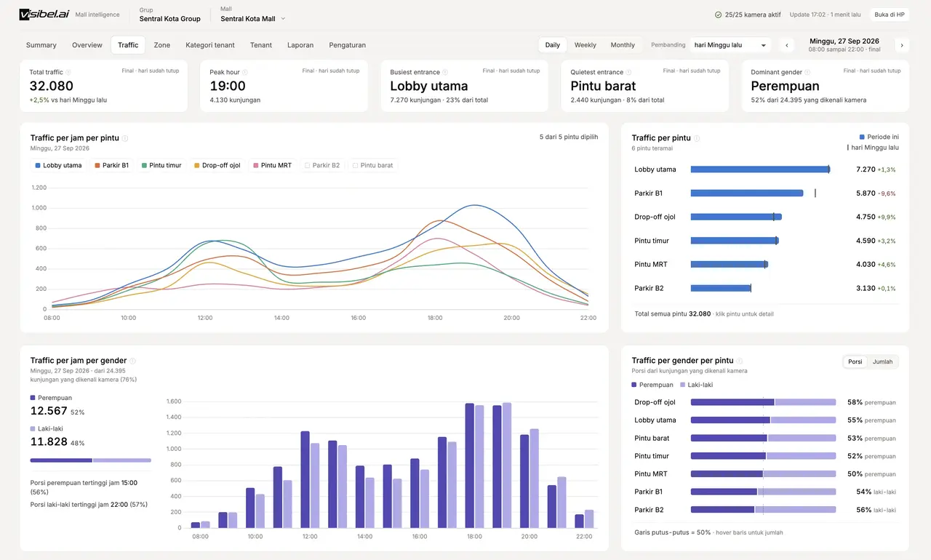Open the Pengaturan tab
The width and height of the screenshot is (931, 560).
tap(348, 45)
